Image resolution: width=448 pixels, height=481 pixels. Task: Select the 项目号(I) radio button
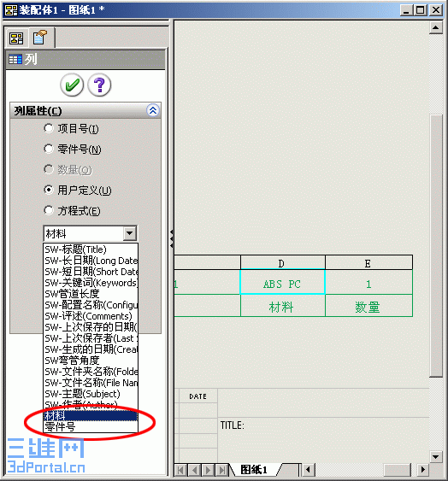click(49, 128)
